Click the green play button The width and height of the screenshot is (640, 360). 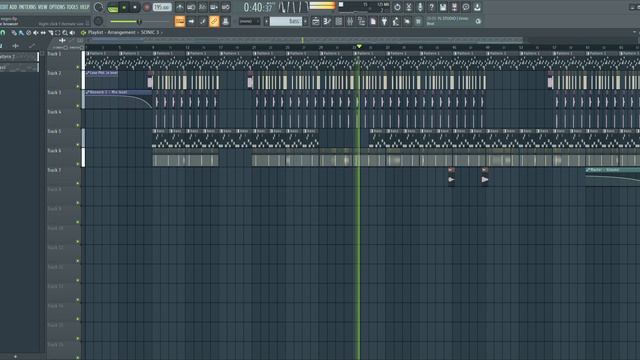pyautogui.click(x=124, y=7)
